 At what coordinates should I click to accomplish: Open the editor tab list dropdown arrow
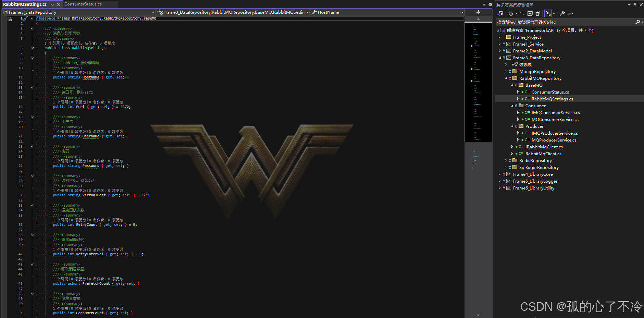pyautogui.click(x=484, y=5)
